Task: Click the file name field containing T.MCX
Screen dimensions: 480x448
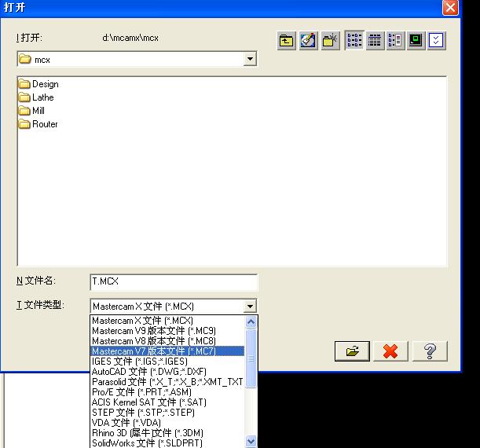Action: point(174,281)
